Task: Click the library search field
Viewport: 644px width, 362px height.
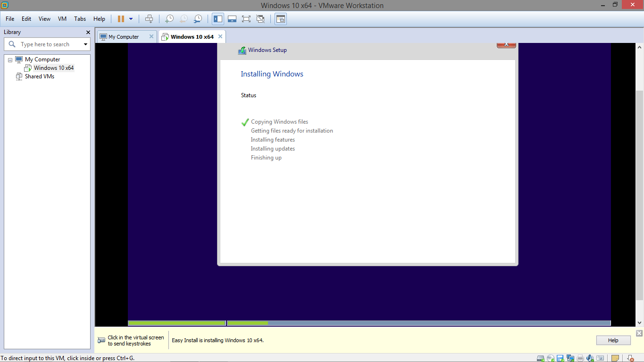Action: 47,44
